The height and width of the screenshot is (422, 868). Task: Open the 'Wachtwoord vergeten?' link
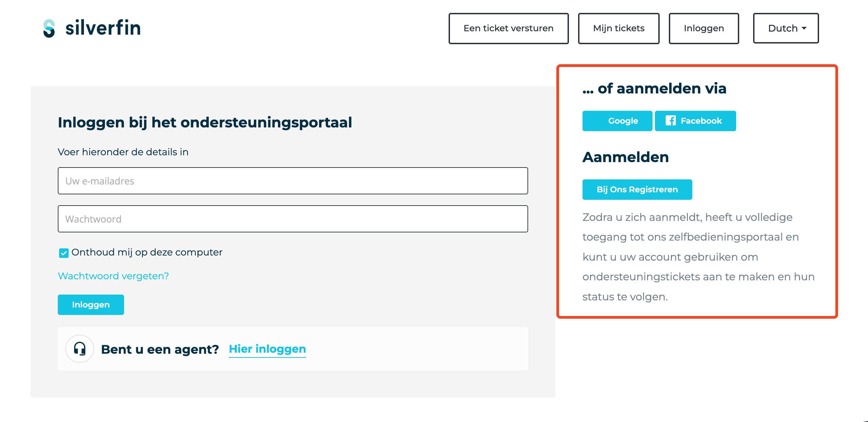click(113, 276)
